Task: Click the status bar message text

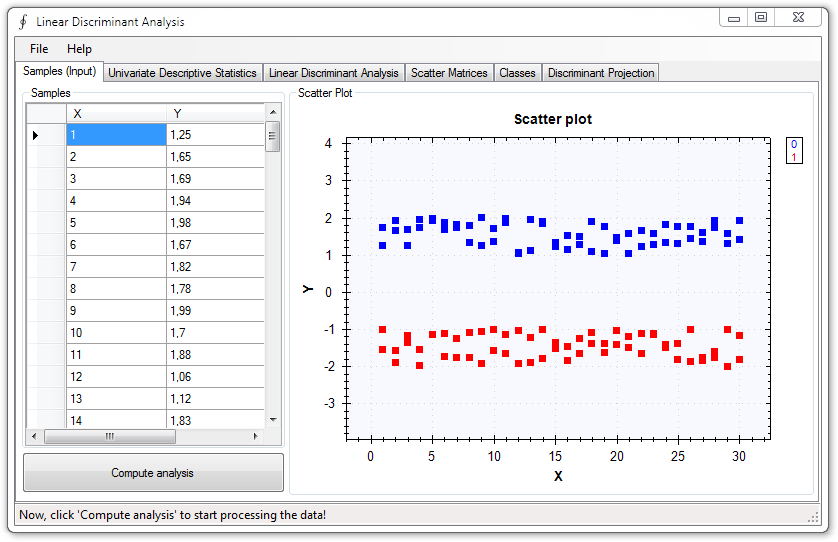Action: (x=173, y=515)
